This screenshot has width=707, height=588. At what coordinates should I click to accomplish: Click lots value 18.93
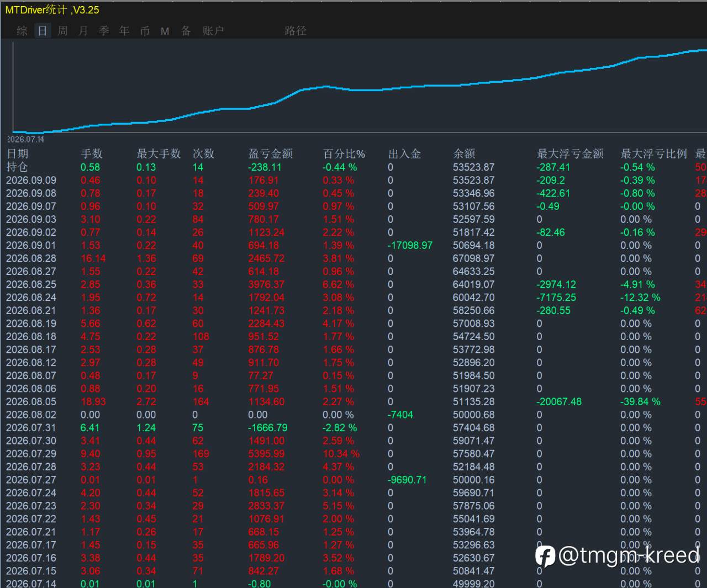tap(93, 401)
